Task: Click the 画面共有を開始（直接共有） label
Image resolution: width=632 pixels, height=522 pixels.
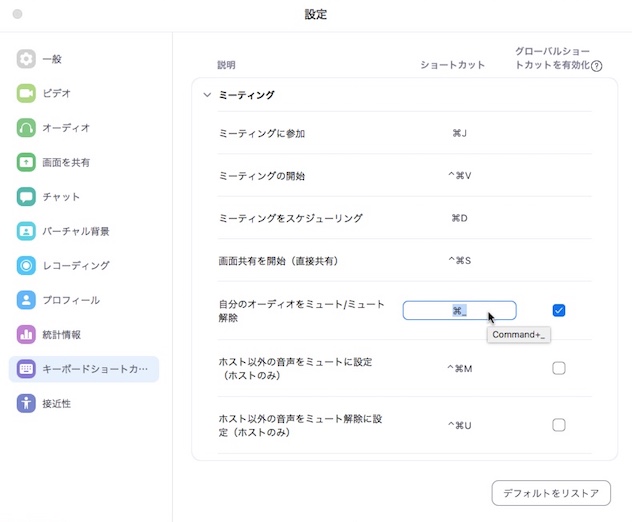Action: tap(279, 261)
